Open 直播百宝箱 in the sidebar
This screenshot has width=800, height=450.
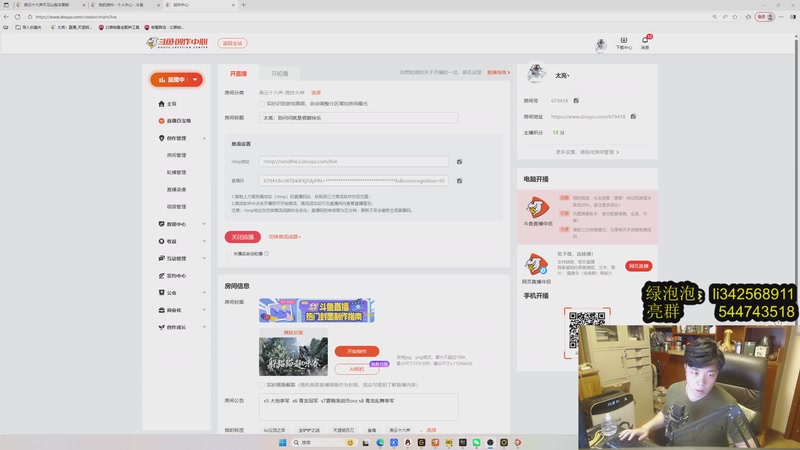(x=174, y=121)
